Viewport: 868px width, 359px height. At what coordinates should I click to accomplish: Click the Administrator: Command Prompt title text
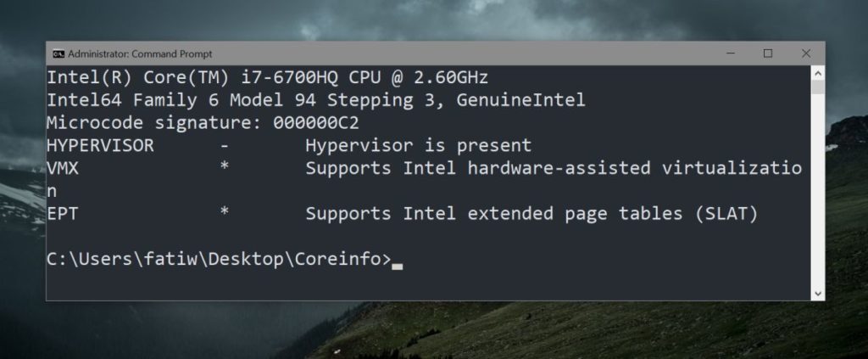(x=140, y=53)
